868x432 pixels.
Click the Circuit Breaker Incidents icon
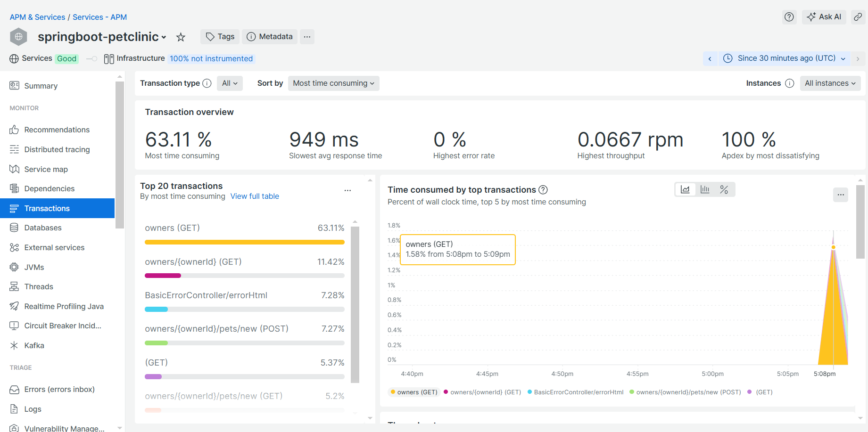coord(14,326)
